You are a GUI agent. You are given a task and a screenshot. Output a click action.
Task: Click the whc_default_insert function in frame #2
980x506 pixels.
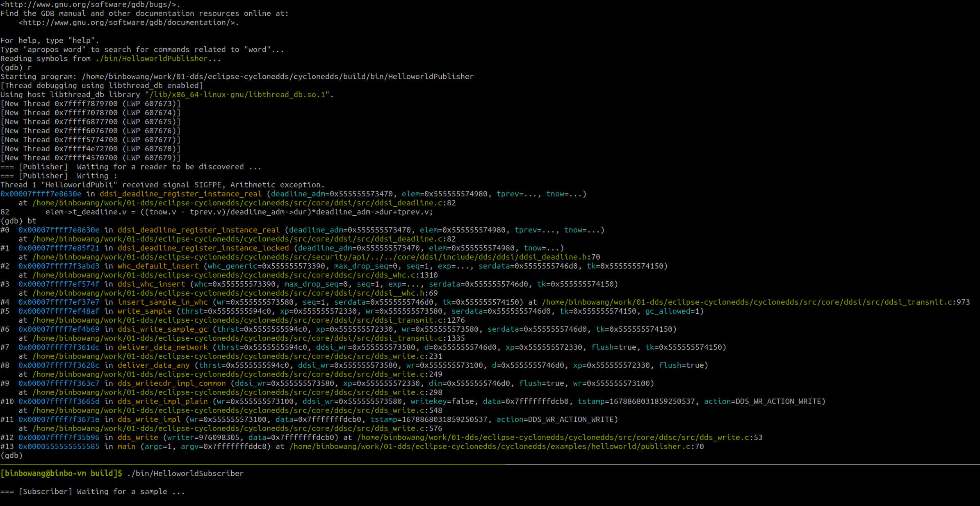pyautogui.click(x=159, y=266)
